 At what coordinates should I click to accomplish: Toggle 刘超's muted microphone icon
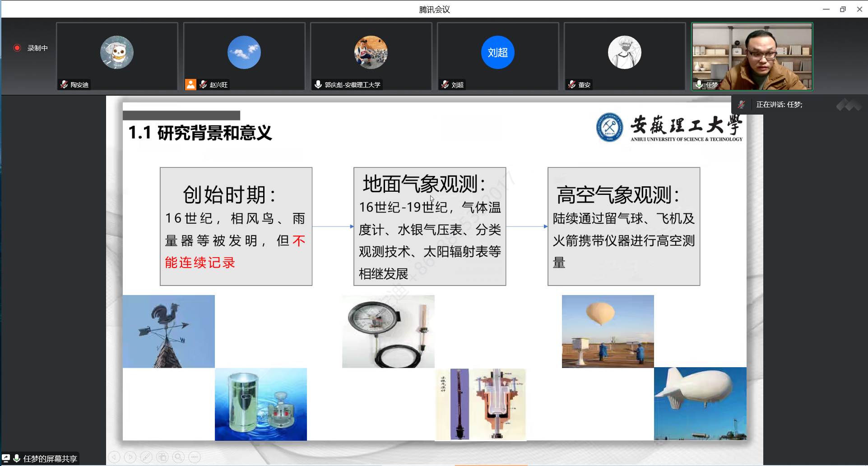pyautogui.click(x=445, y=84)
